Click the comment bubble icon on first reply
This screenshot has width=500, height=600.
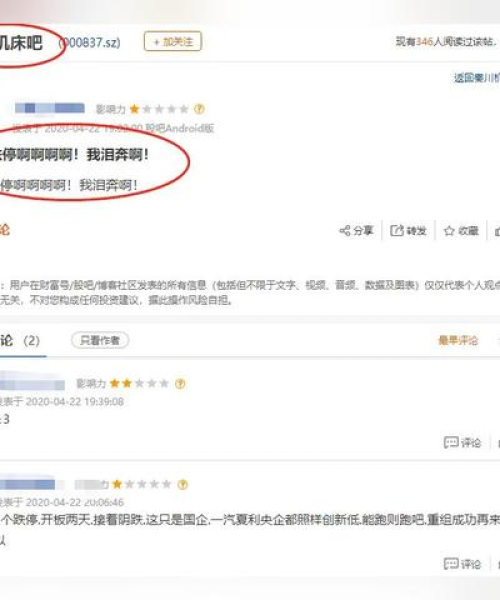tap(451, 443)
